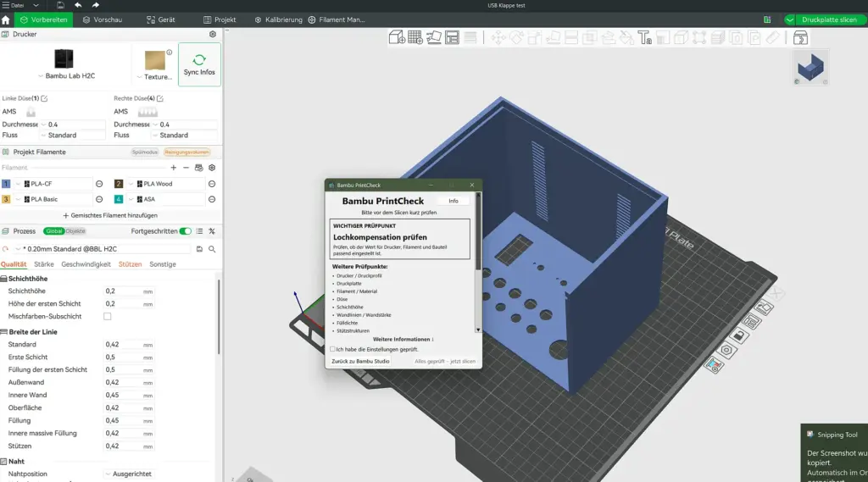The height and width of the screenshot is (482, 868).
Task: Open filament settings gear icon
Action: [212, 168]
